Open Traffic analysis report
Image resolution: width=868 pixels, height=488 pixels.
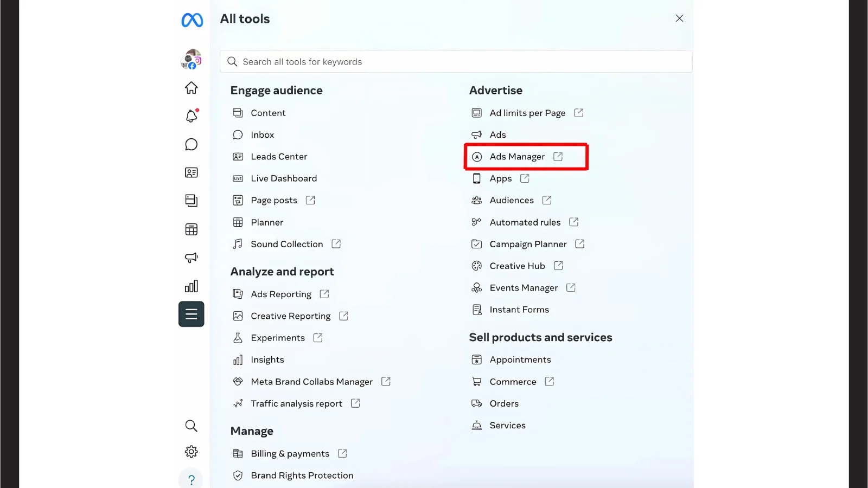tap(296, 403)
